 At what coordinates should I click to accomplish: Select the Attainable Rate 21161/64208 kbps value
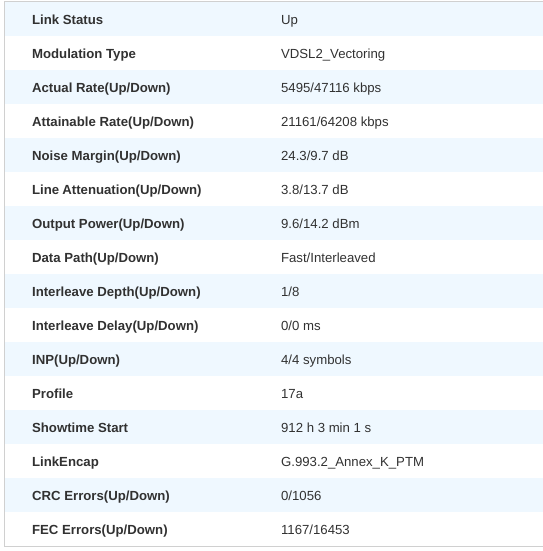[x=335, y=122]
